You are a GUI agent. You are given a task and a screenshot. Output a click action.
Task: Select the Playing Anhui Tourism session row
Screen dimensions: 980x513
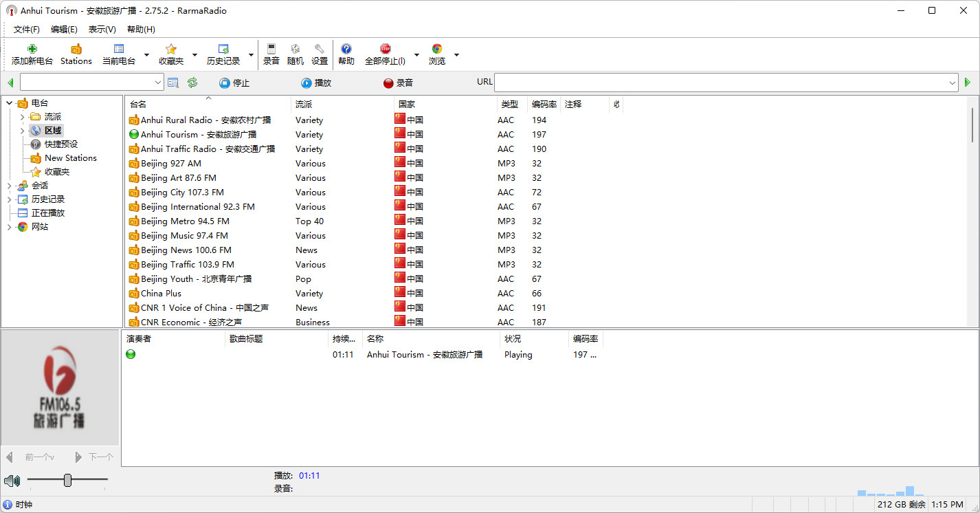pyautogui.click(x=362, y=355)
